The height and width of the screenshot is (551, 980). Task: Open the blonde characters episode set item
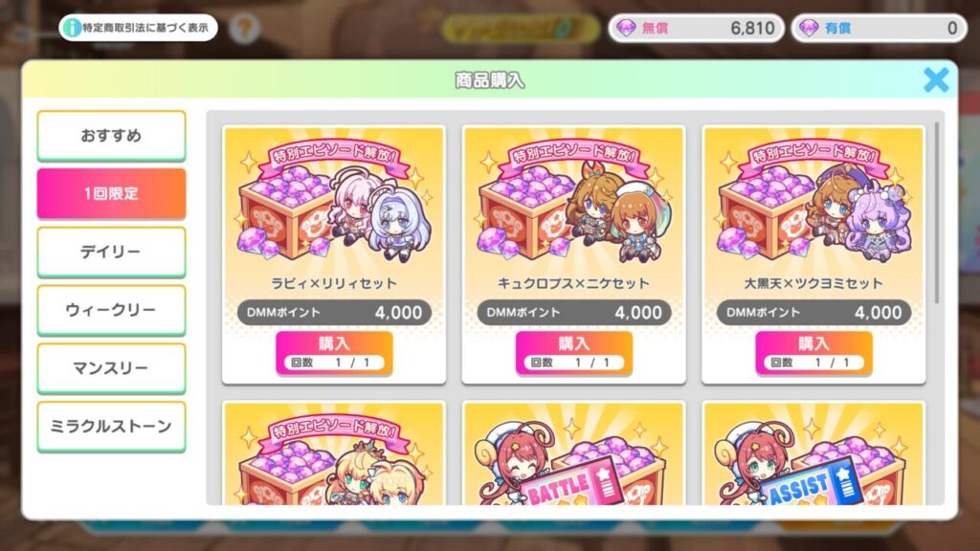pyautogui.click(x=334, y=453)
